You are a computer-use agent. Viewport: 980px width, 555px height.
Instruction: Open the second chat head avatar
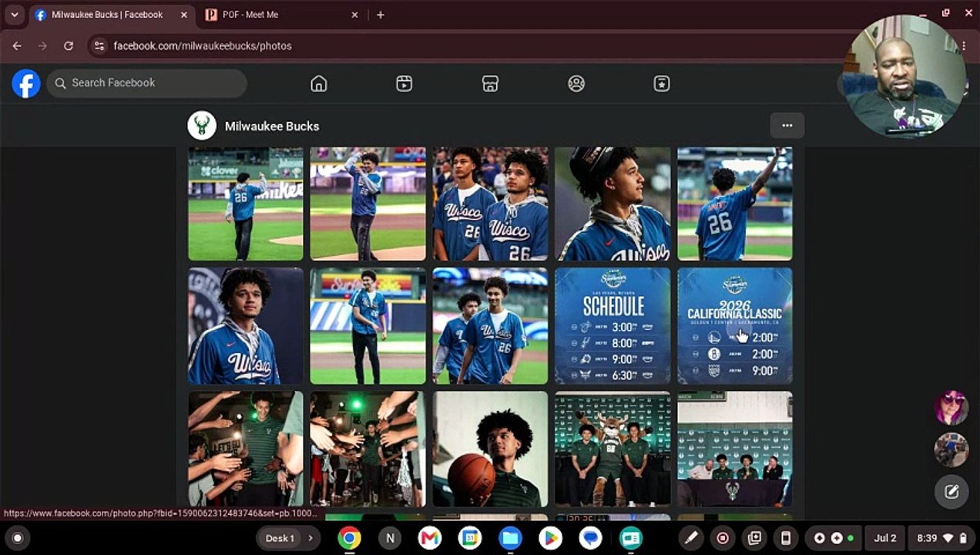click(x=951, y=450)
